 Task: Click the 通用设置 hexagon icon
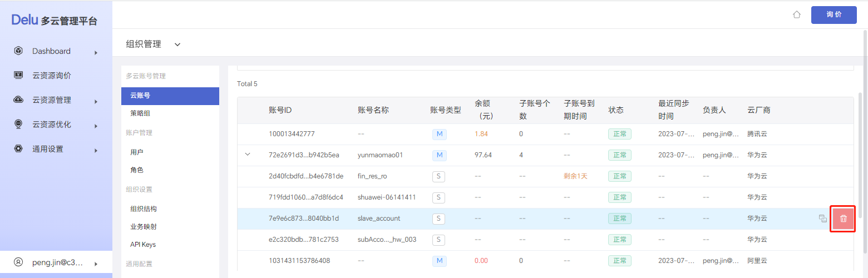pos(18,149)
